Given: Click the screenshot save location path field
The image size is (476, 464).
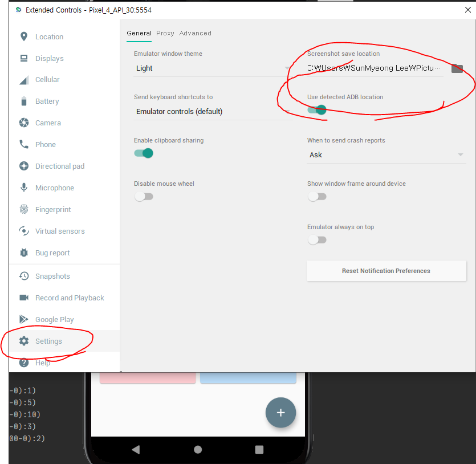Looking at the screenshot, I should point(375,68).
